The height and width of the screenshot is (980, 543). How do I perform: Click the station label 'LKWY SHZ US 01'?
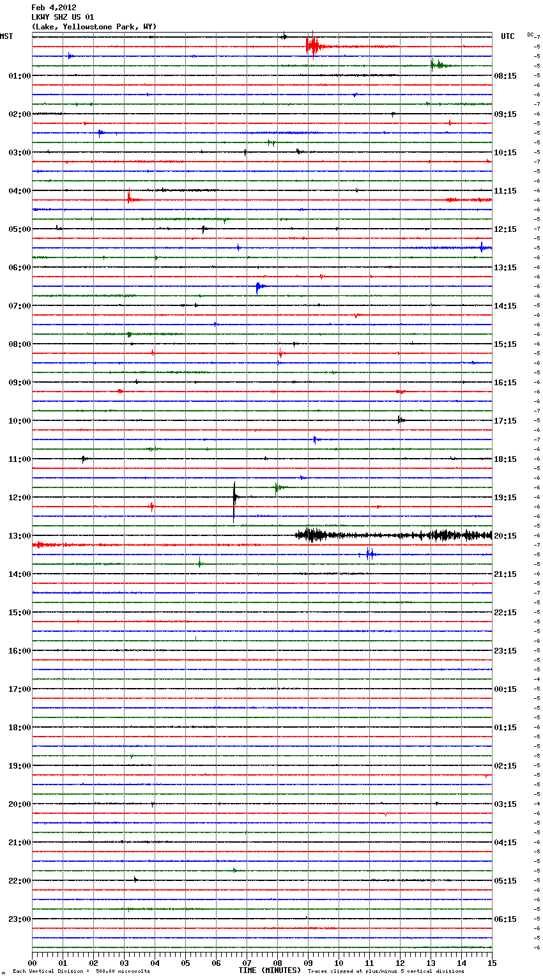[x=63, y=17]
